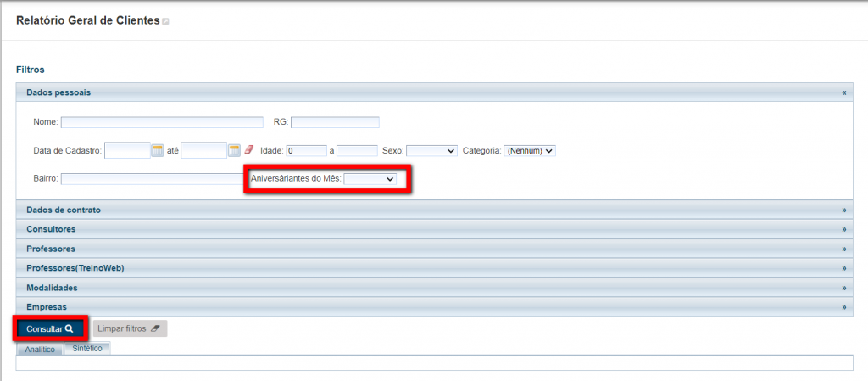
Task: Click the small icon beside the report title
Action: (x=165, y=22)
